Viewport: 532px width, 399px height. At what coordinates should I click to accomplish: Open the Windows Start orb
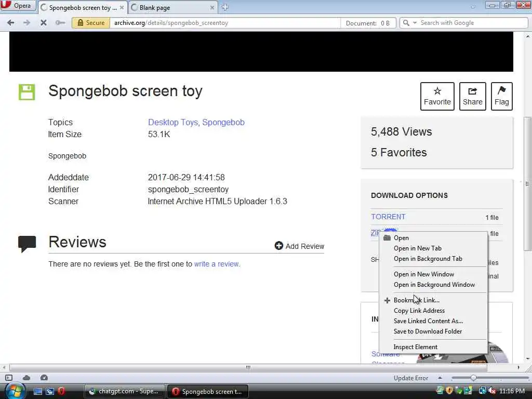[x=15, y=391]
